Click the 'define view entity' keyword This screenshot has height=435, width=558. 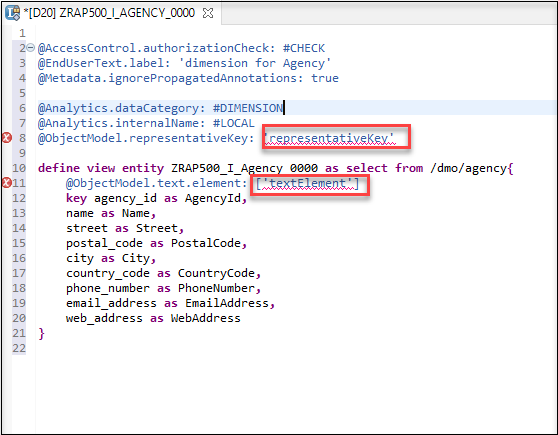coord(101,168)
